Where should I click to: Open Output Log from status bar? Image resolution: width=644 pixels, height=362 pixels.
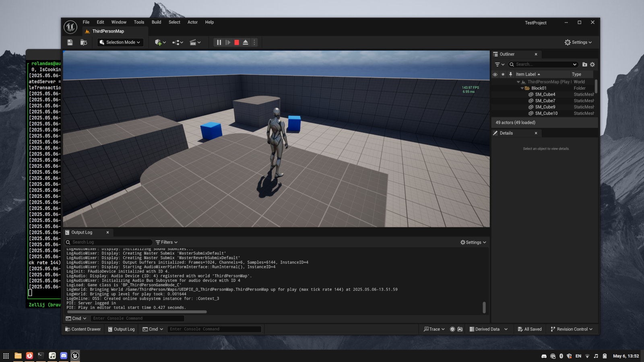121,329
